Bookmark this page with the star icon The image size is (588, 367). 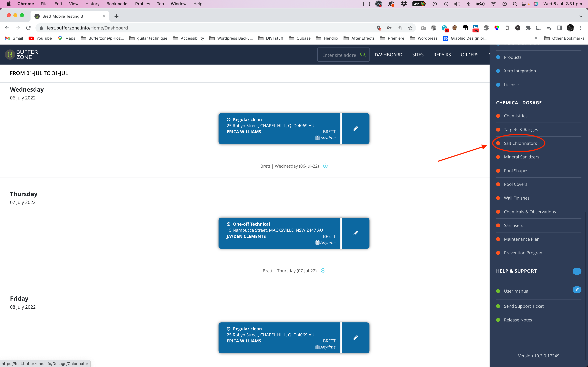410,28
